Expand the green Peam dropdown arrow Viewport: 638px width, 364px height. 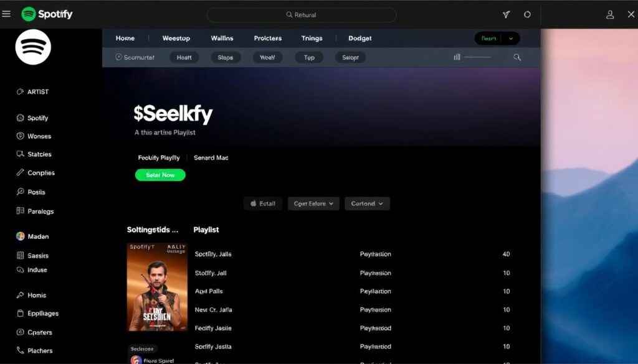coord(511,39)
